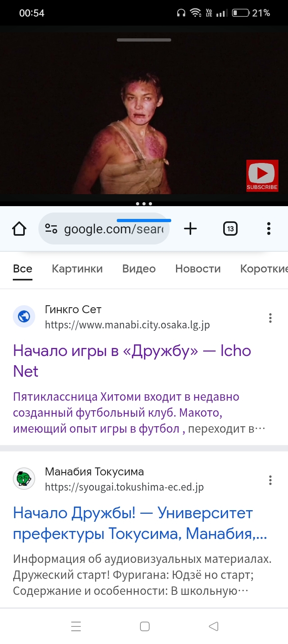Open Chrome three-dot overflow menu

point(269,229)
